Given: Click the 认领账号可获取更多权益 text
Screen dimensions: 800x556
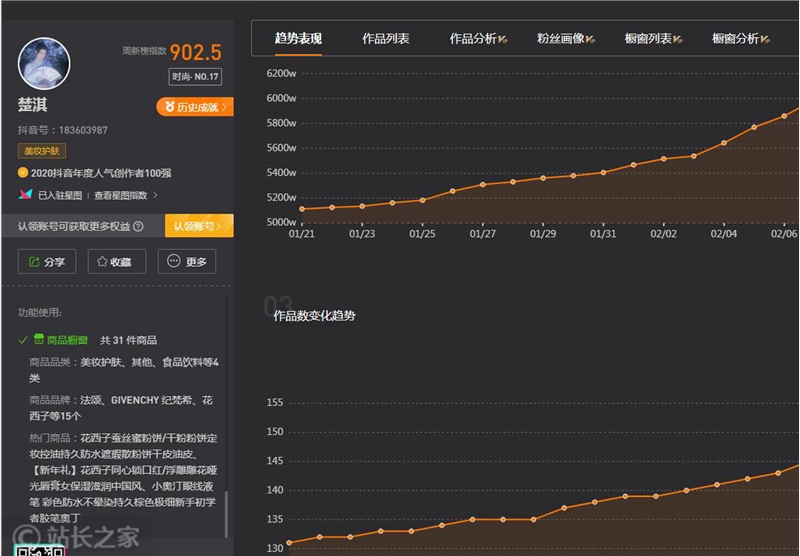Looking at the screenshot, I should pyautogui.click(x=74, y=226).
